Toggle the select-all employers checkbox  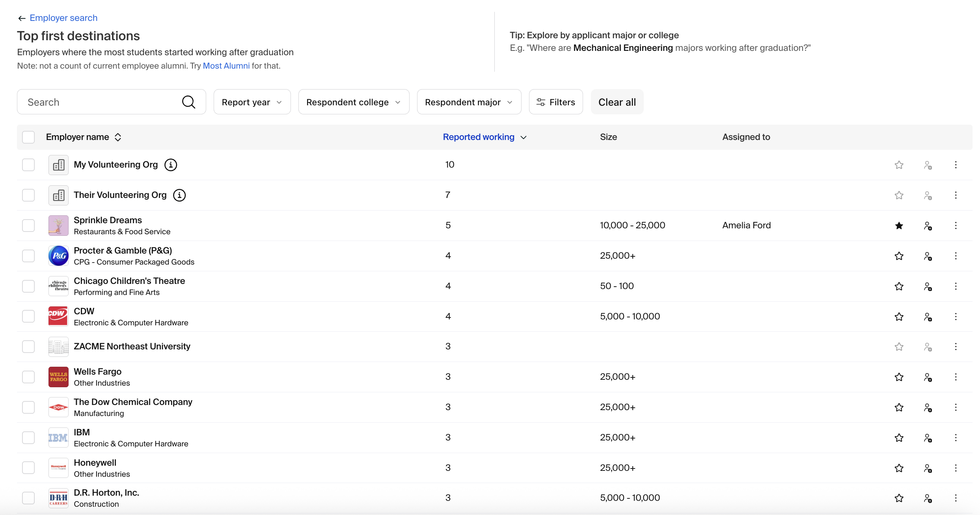(x=28, y=137)
